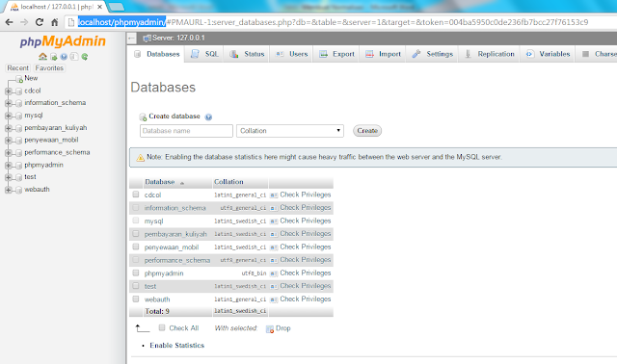The height and width of the screenshot is (364, 617).
Task: Open the Variables tab
Action: tap(548, 54)
